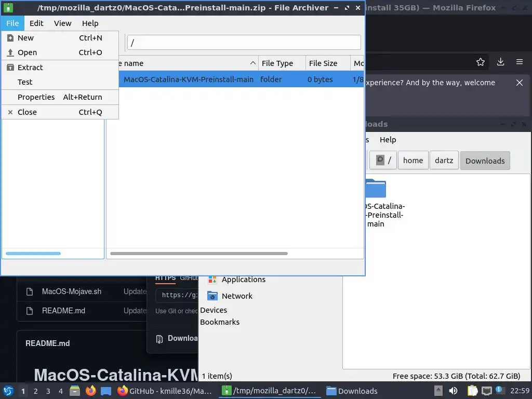Dismiss the Firefox welcome notification
Viewport: 532px width, 399px height.
(x=520, y=83)
